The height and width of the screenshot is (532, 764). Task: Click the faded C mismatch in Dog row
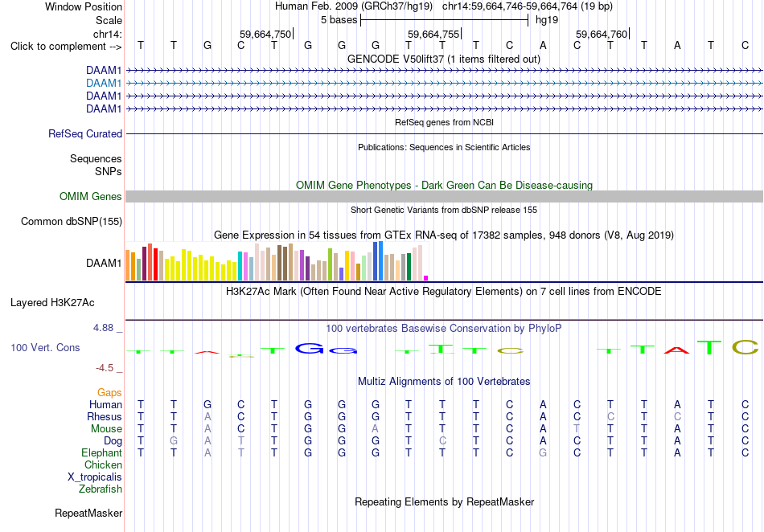click(442, 440)
